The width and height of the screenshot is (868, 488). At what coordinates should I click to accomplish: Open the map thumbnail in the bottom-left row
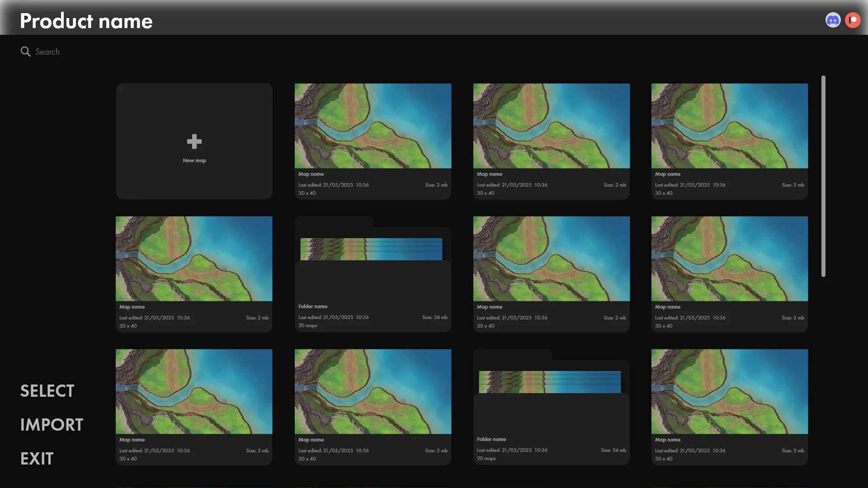tap(194, 391)
